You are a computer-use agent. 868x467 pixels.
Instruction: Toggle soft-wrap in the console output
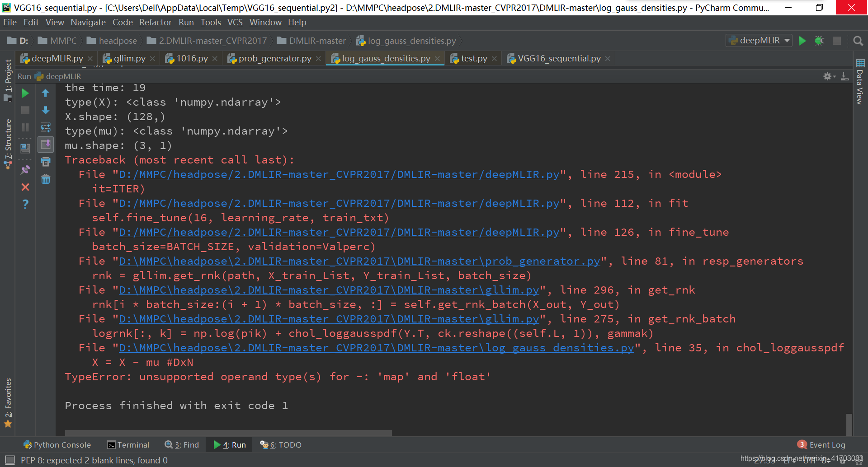tap(46, 127)
